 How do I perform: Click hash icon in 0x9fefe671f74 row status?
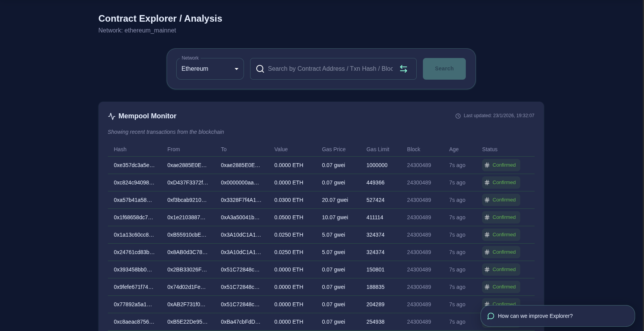[x=487, y=287]
